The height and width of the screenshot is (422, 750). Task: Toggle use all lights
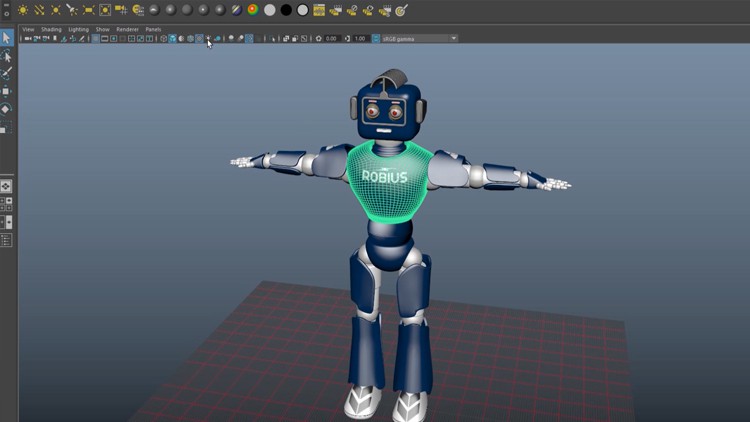point(209,38)
